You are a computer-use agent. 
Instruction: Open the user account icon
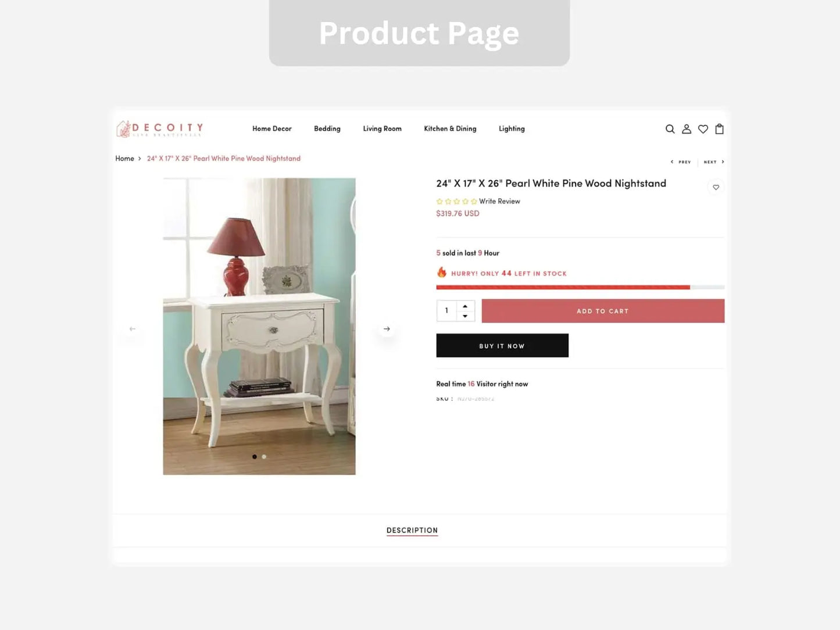pos(687,129)
